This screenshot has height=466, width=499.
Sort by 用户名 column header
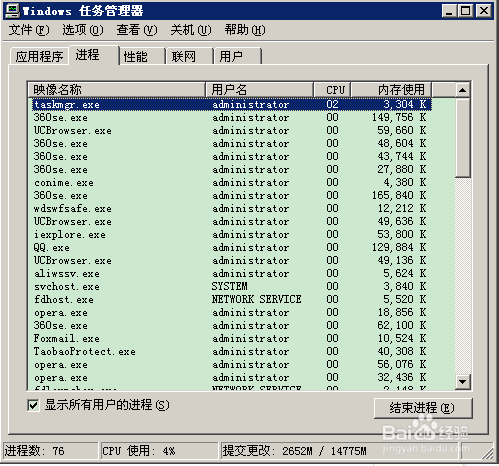[259, 90]
